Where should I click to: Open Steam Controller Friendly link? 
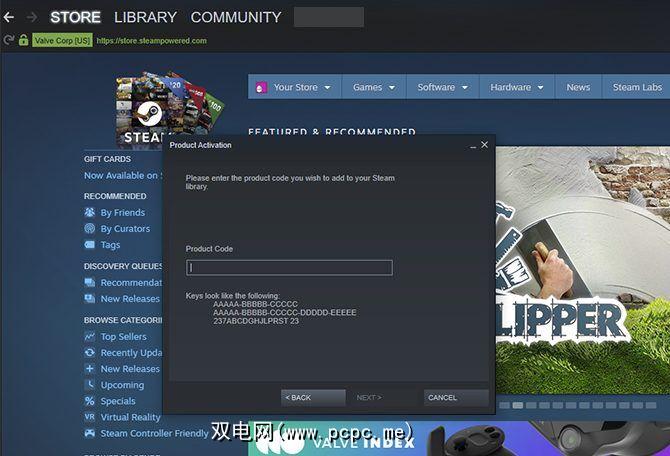coord(154,433)
